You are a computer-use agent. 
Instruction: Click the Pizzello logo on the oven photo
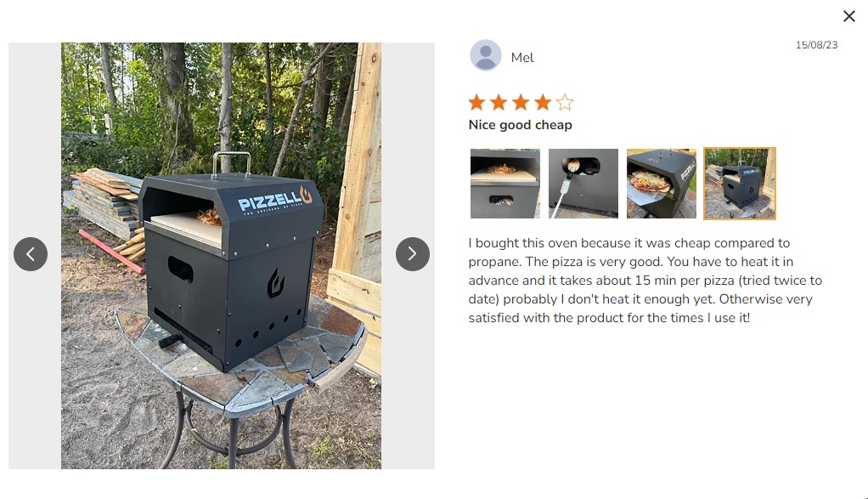pos(275,200)
